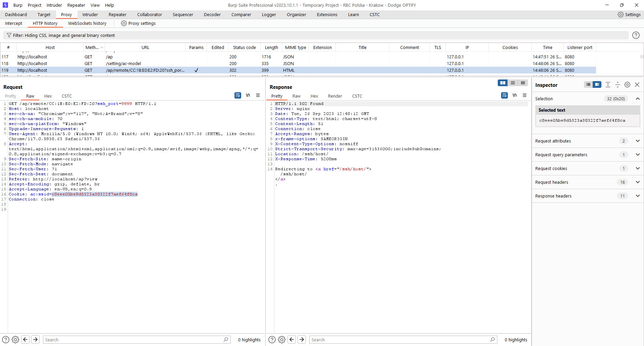
Task: Open Response search help icon
Action: click(x=272, y=340)
